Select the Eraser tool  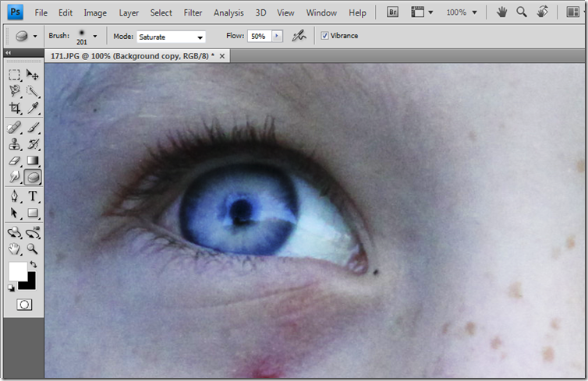14,161
